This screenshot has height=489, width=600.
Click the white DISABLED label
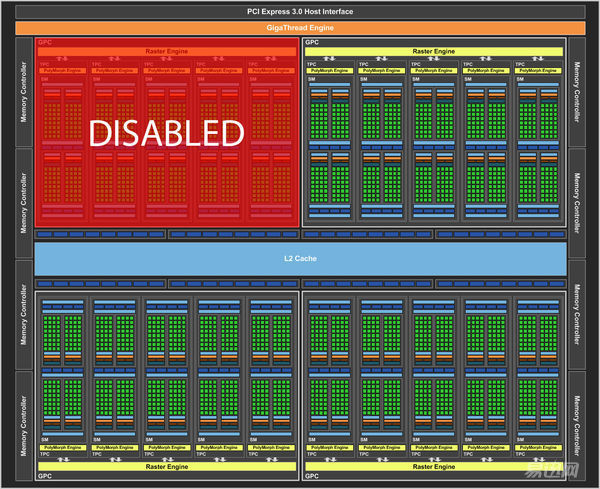166,133
